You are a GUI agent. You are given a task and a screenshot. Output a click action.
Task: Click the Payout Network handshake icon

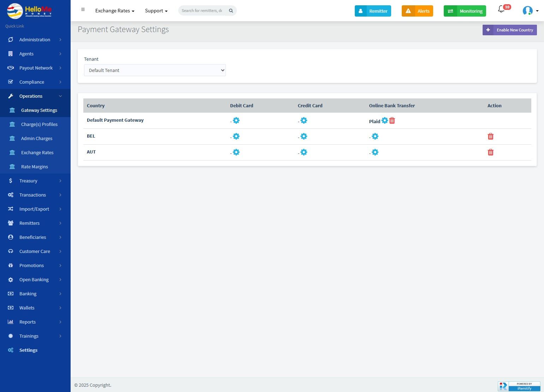coord(11,68)
